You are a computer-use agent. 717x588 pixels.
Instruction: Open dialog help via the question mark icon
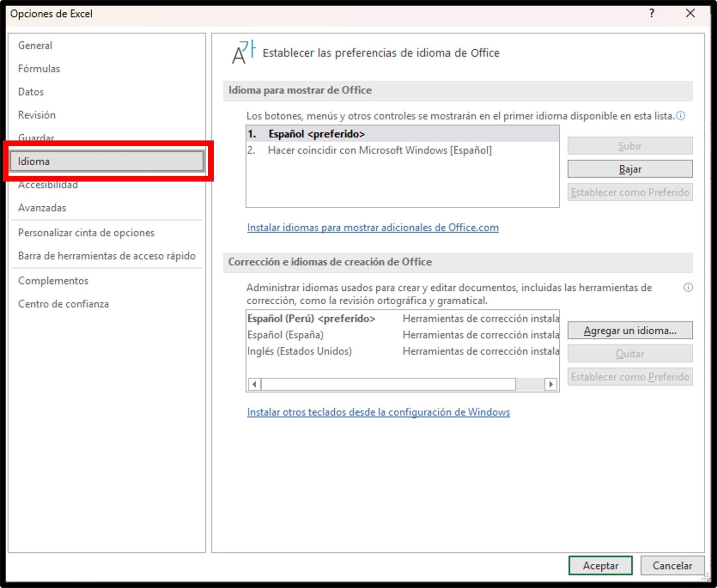point(651,14)
